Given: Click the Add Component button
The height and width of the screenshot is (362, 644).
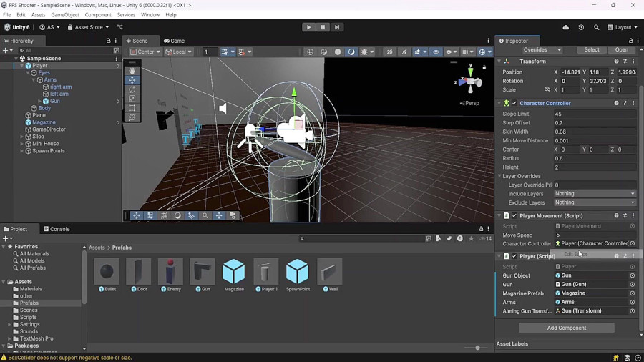Looking at the screenshot, I should pos(567,328).
